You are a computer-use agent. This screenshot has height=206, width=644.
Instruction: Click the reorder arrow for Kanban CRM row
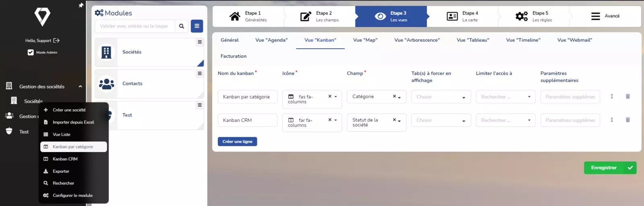(x=612, y=120)
